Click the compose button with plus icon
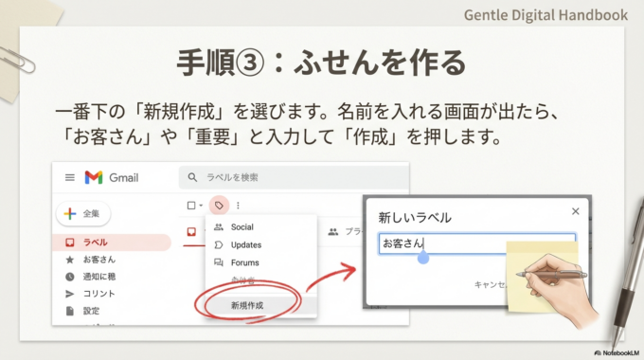Image resolution: width=644 pixels, height=360 pixels. coord(83,214)
